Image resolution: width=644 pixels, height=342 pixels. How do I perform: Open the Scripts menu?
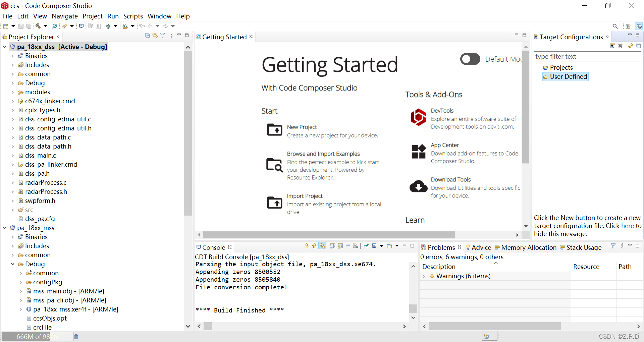coord(133,16)
